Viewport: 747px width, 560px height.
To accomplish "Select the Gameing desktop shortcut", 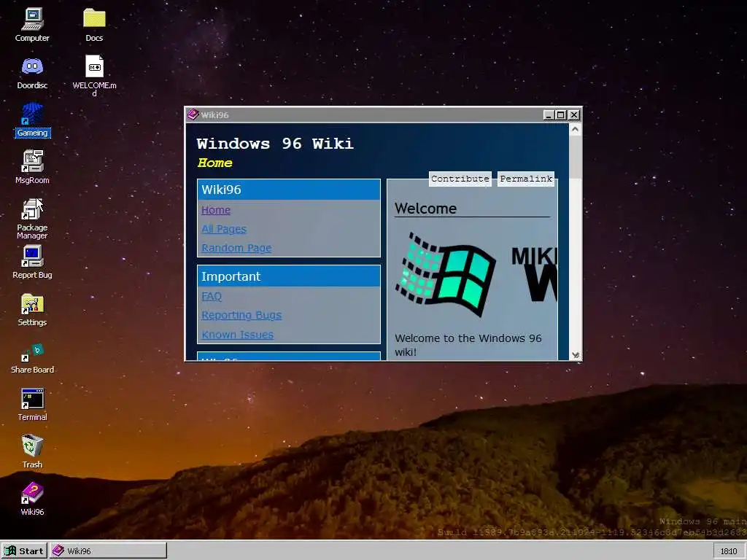I will (x=32, y=120).
